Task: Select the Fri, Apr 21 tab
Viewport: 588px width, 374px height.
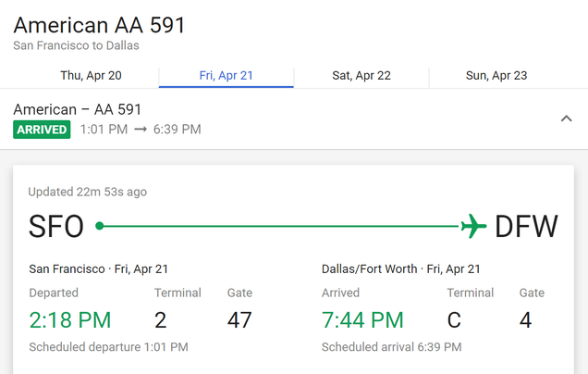Action: click(227, 76)
